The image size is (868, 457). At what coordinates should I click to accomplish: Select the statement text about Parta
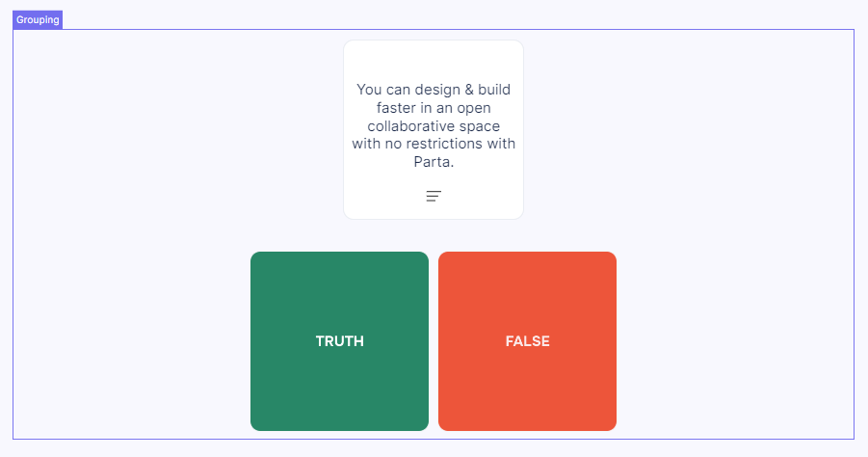[x=434, y=126]
